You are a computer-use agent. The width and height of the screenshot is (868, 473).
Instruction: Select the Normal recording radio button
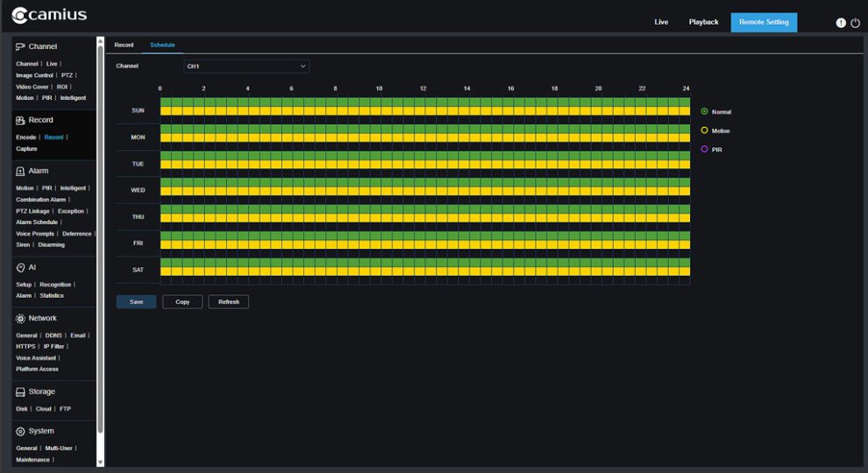click(x=704, y=111)
